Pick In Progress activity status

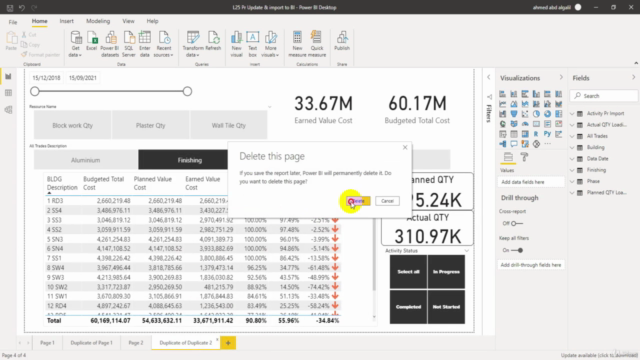coord(446,272)
